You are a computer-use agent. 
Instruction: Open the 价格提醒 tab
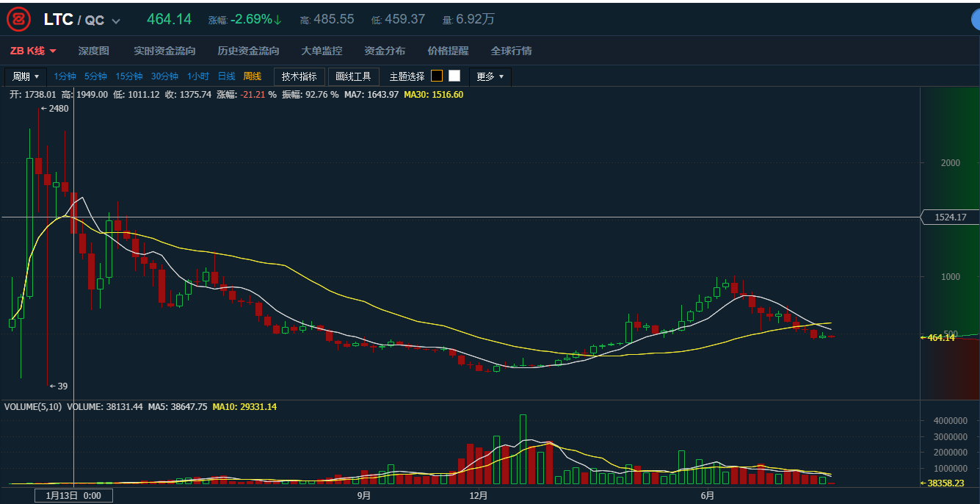pyautogui.click(x=448, y=51)
